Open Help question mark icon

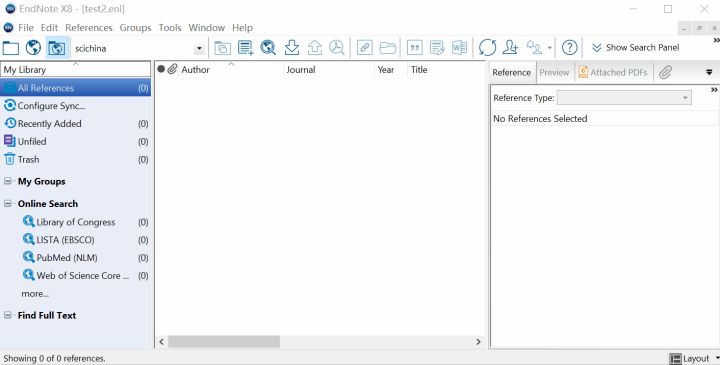click(569, 48)
